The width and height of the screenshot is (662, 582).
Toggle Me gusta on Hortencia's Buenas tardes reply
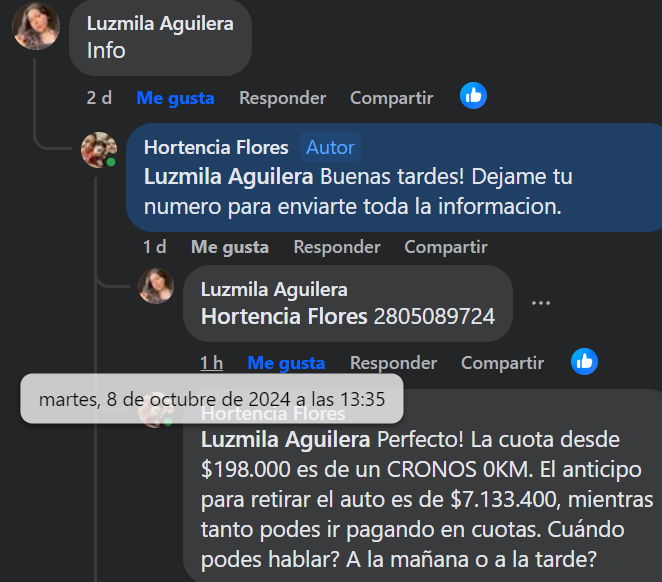[x=230, y=247]
